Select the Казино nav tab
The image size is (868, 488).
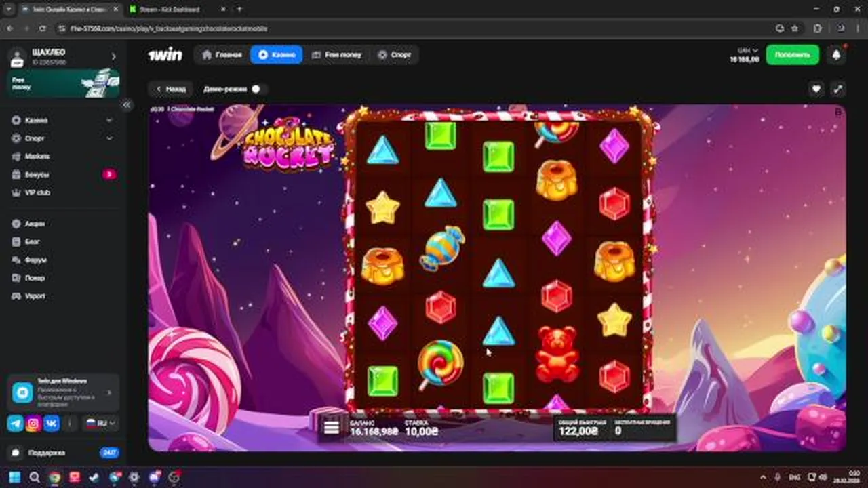point(276,55)
